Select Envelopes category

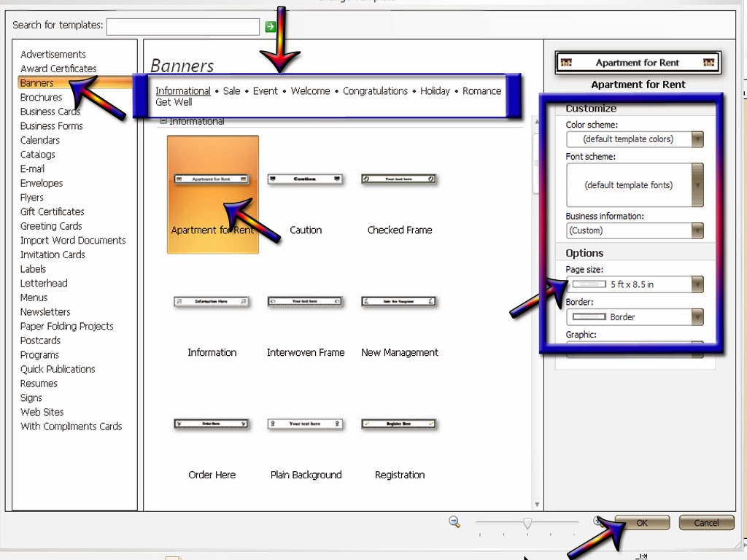click(42, 183)
